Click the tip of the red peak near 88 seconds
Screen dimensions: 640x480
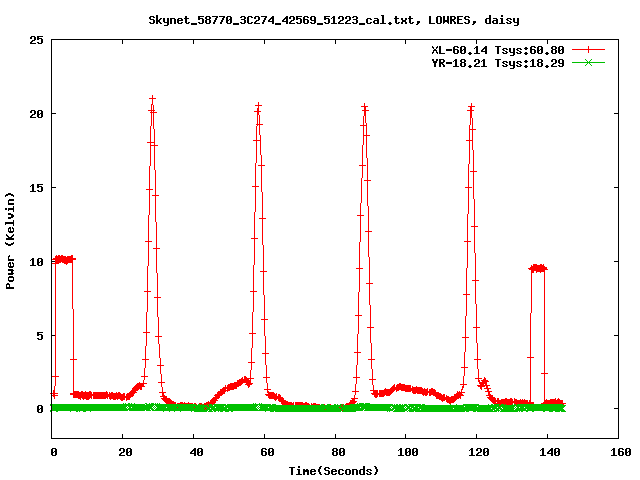coord(364,106)
